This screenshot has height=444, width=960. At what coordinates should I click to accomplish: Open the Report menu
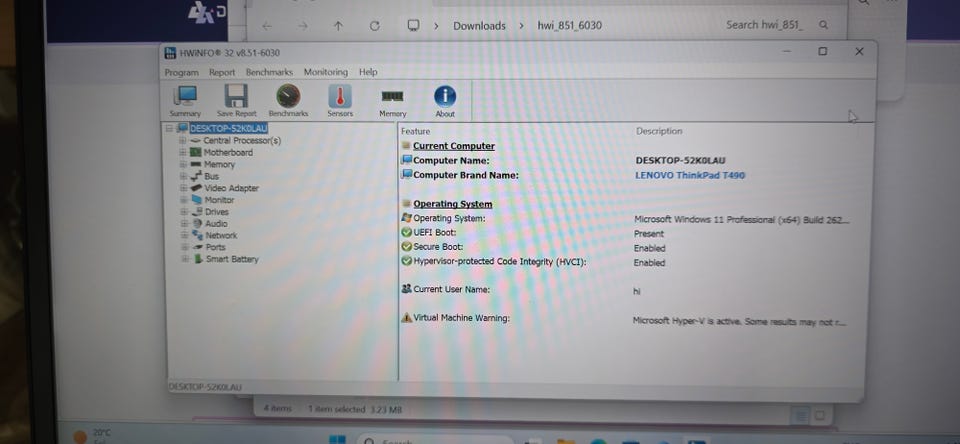[x=222, y=72]
